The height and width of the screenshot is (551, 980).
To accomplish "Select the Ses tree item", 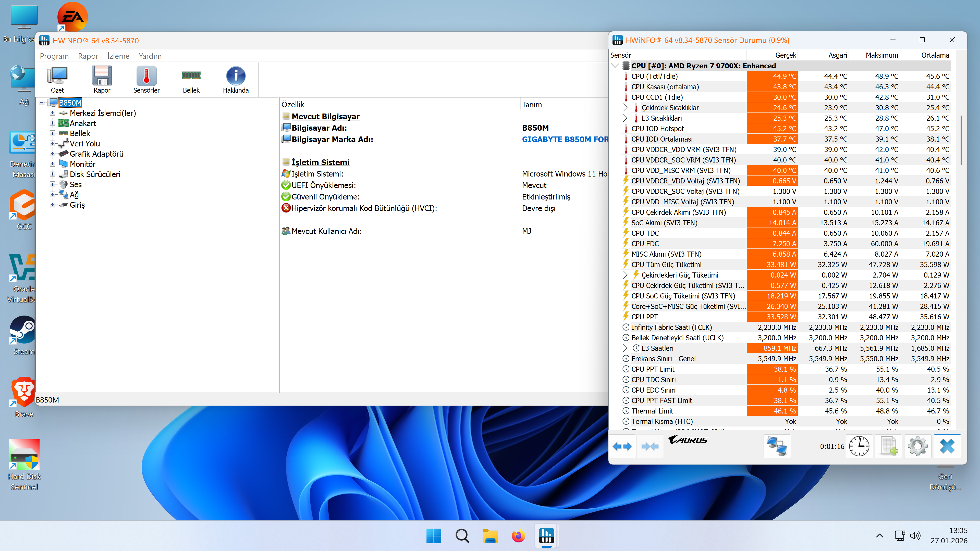I will 76,184.
